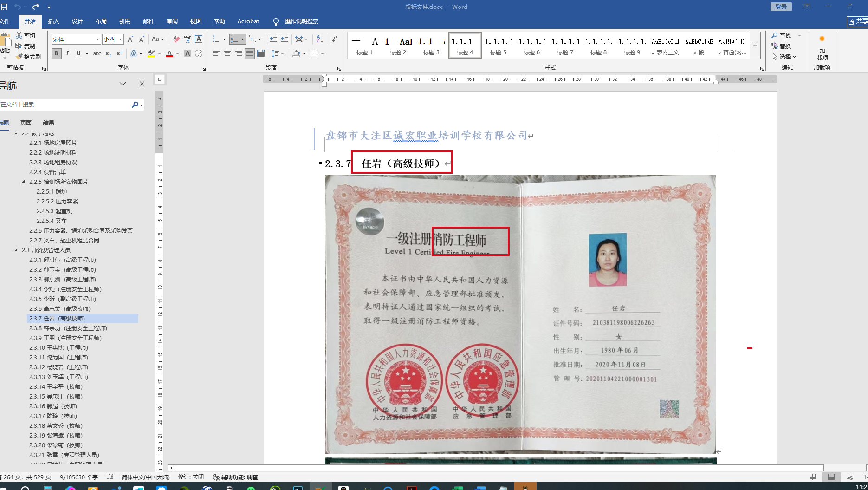Open the font size dropdown (小四)
The height and width of the screenshot is (490, 868).
pos(121,39)
